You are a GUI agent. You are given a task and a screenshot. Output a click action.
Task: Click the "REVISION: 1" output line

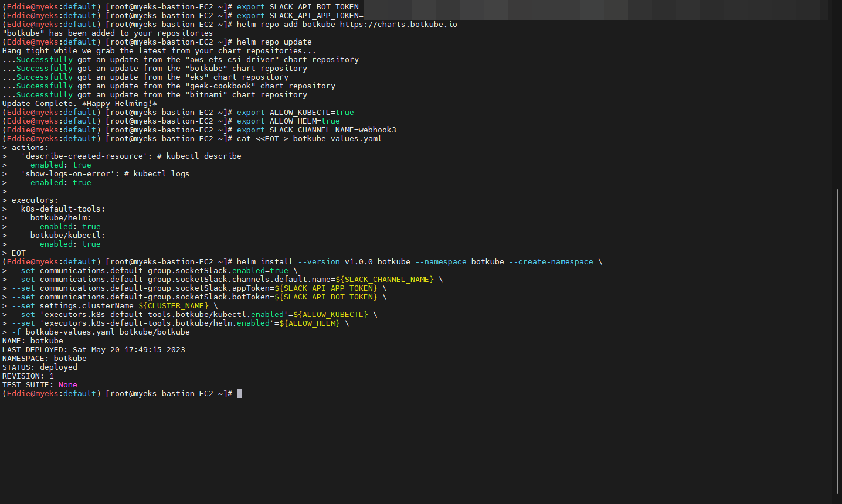(x=28, y=376)
